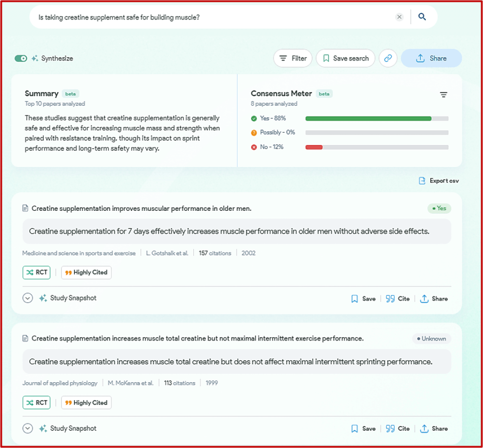Screen dimensions: 483x448
Task: Click 113 citations text
Action: pyautogui.click(x=180, y=383)
